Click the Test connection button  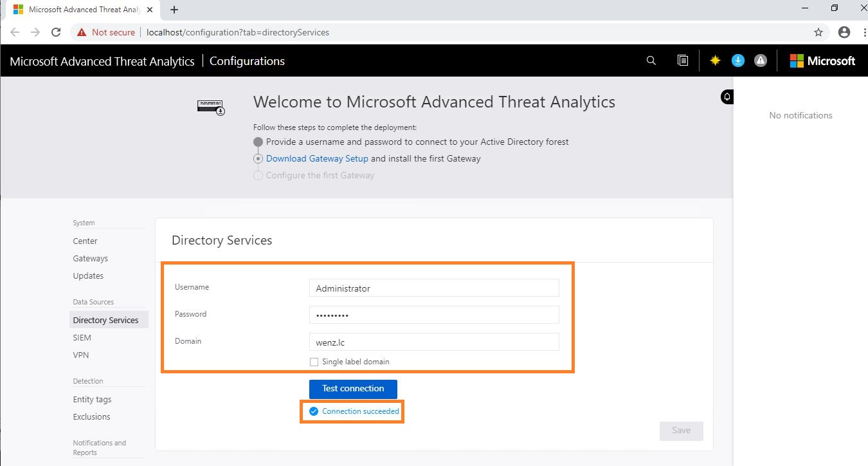[353, 389]
